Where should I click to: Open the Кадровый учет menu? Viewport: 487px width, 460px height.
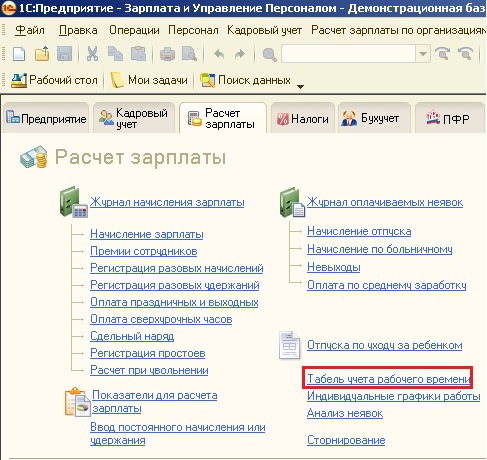point(264,30)
